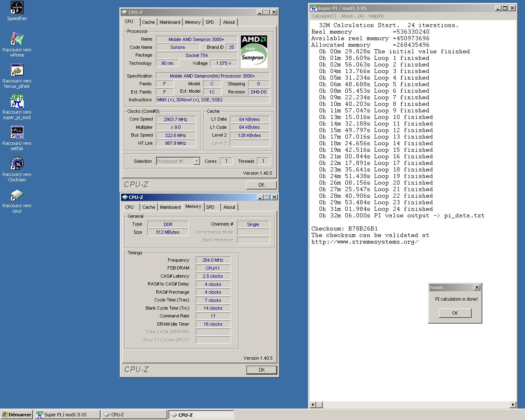The image size is (525, 420).
Task: Open About tab in bottom CPU-Z window
Action: 229,207
